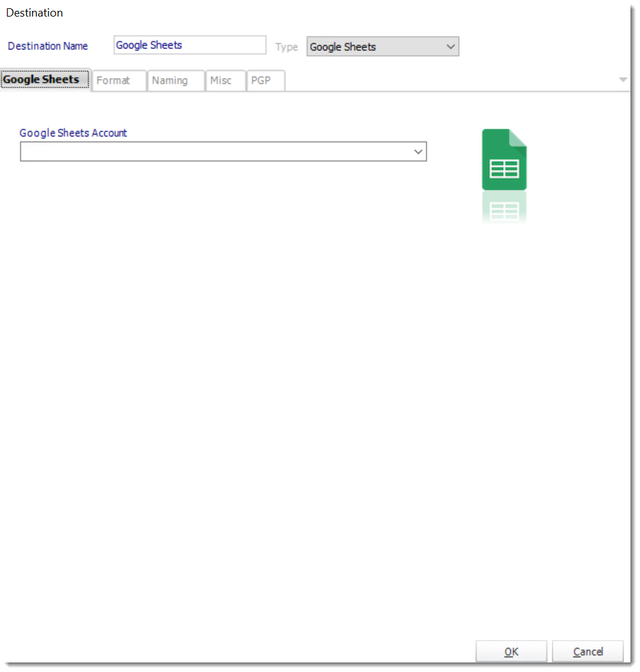Image resolution: width=640 pixels, height=672 pixels.
Task: Switch to the Format tab
Action: pos(119,80)
